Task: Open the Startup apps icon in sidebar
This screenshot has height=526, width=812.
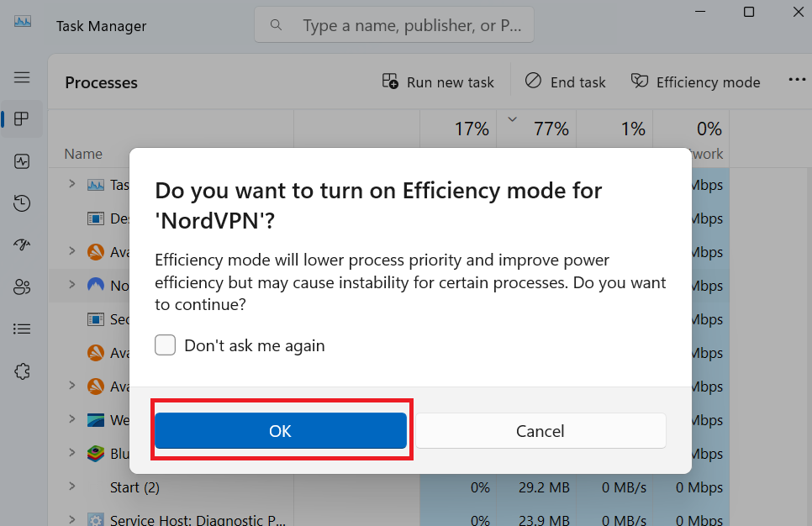Action: [22, 245]
